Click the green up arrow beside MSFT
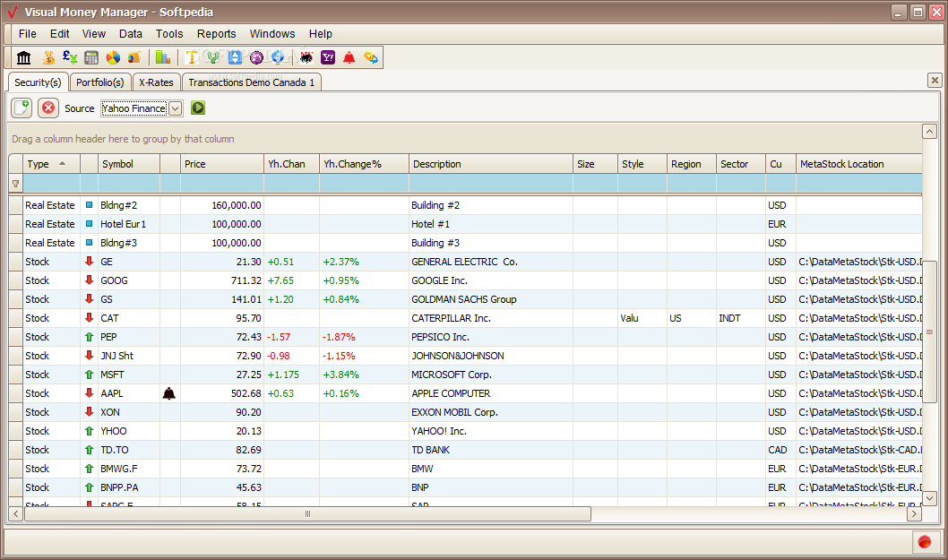Viewport: 948px width, 560px height. point(89,375)
